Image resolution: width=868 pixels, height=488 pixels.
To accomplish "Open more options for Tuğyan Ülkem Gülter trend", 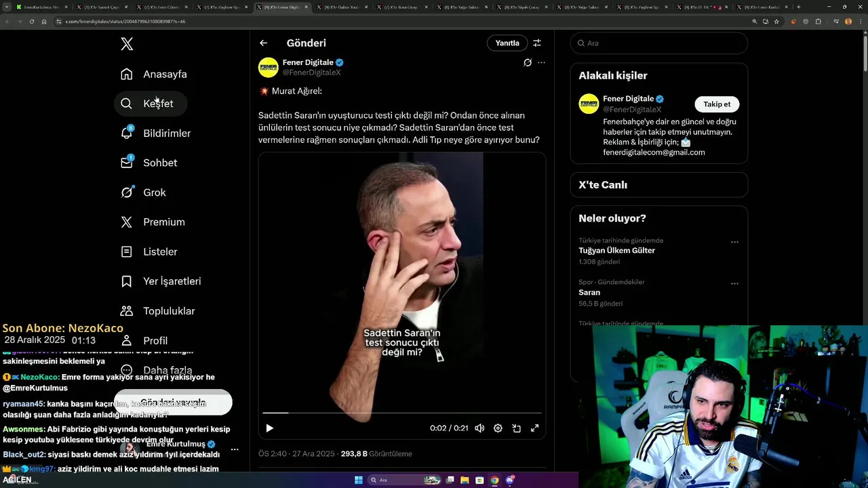I will coord(734,242).
